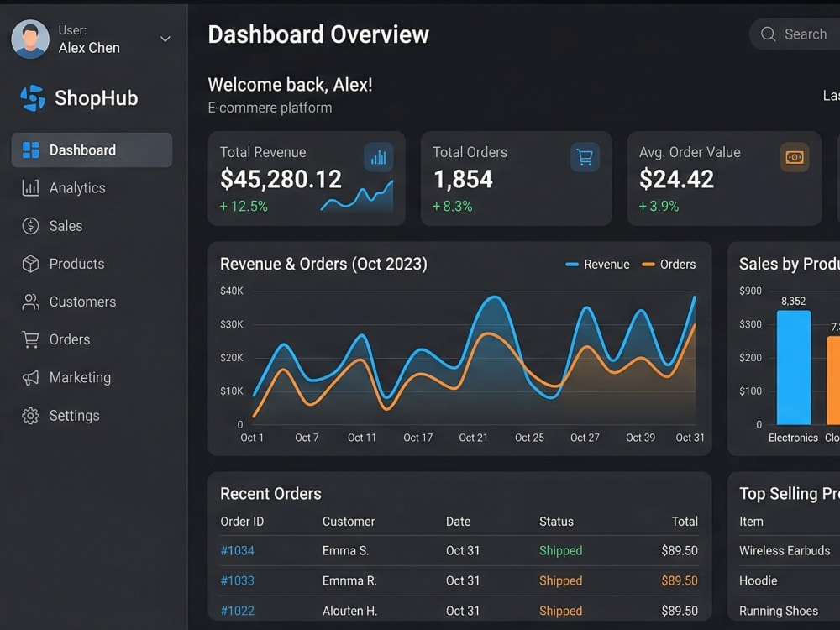Click the Settings gear icon
840x630 pixels.
30,416
